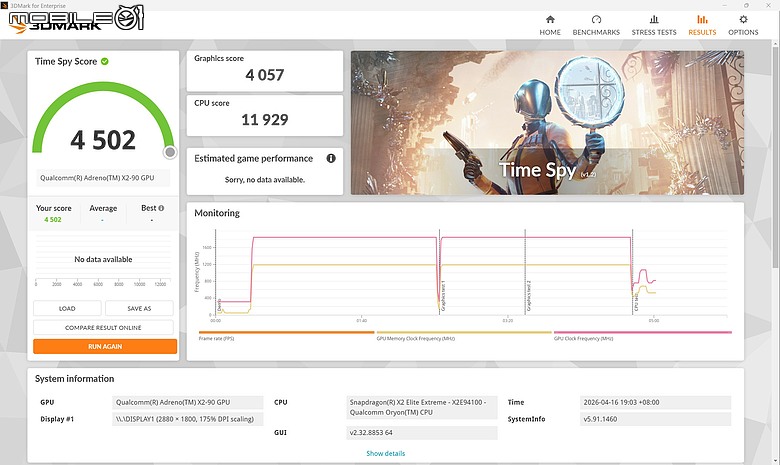Click the Average score column
The image size is (780, 465).
[103, 214]
